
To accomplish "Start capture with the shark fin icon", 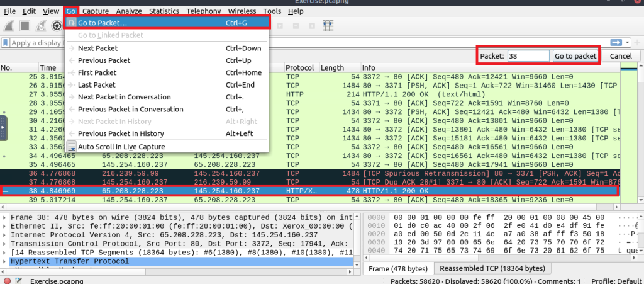I will (x=9, y=26).
